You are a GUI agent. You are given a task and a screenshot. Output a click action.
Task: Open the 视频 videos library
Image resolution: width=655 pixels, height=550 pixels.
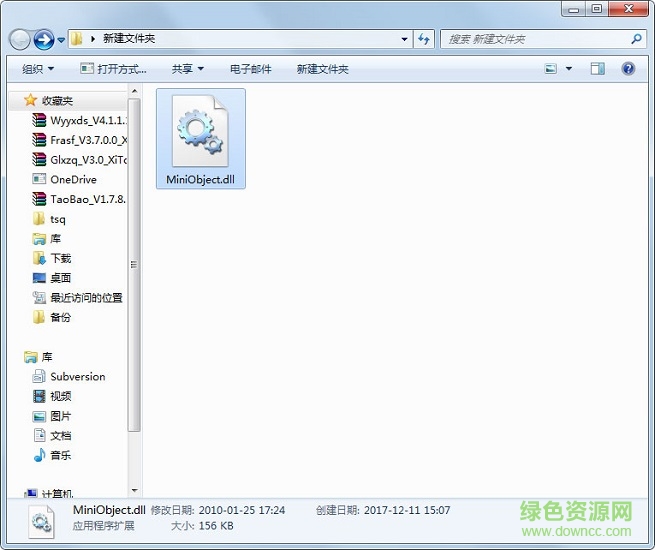tap(52, 396)
